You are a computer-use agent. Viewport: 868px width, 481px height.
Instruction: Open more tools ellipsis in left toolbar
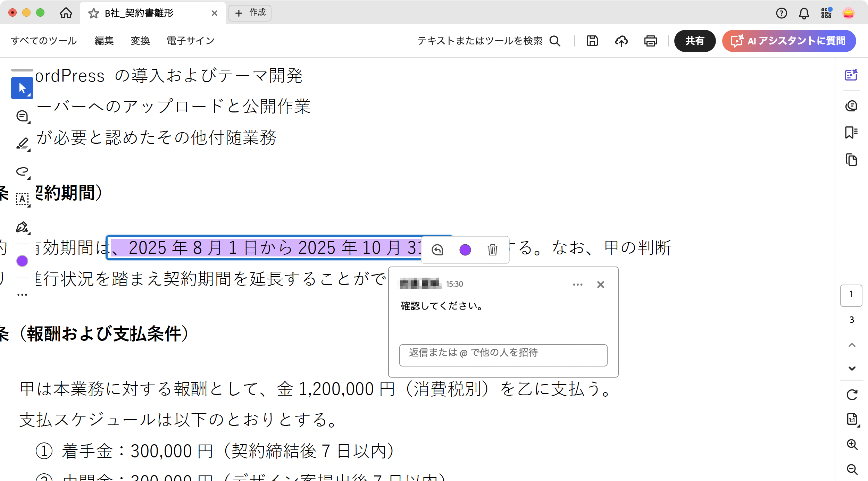click(x=22, y=295)
